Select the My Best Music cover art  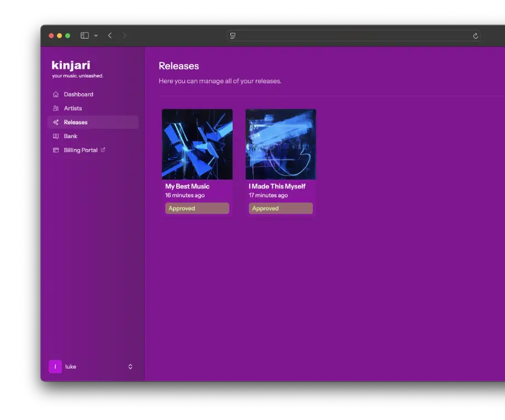(197, 144)
